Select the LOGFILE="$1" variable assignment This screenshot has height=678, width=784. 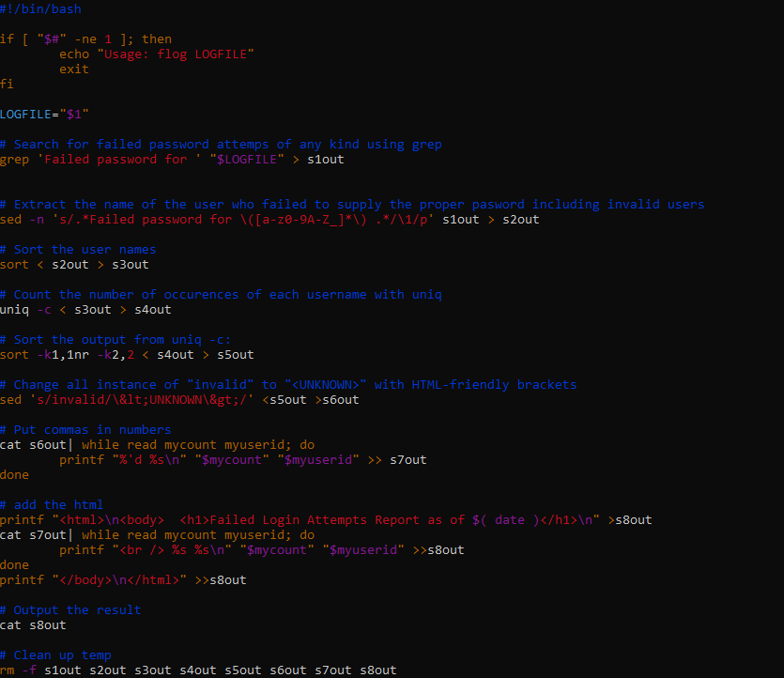44,114
